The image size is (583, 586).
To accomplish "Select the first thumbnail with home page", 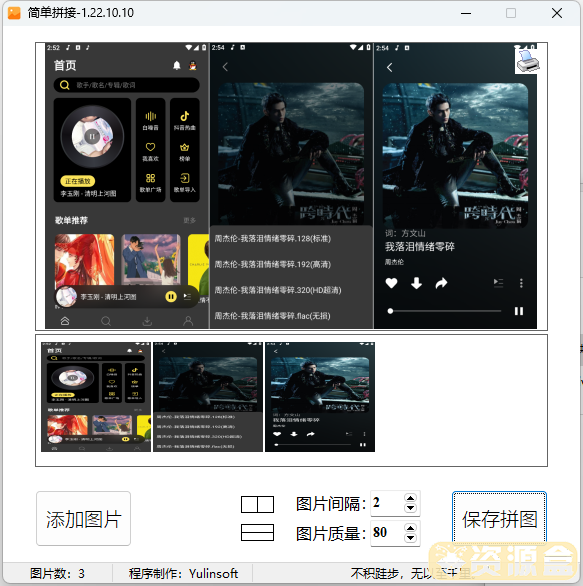I will [x=96, y=397].
